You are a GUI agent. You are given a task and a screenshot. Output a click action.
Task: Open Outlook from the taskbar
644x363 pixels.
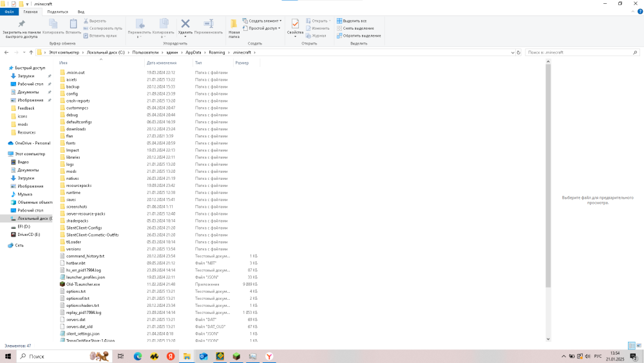click(x=204, y=357)
